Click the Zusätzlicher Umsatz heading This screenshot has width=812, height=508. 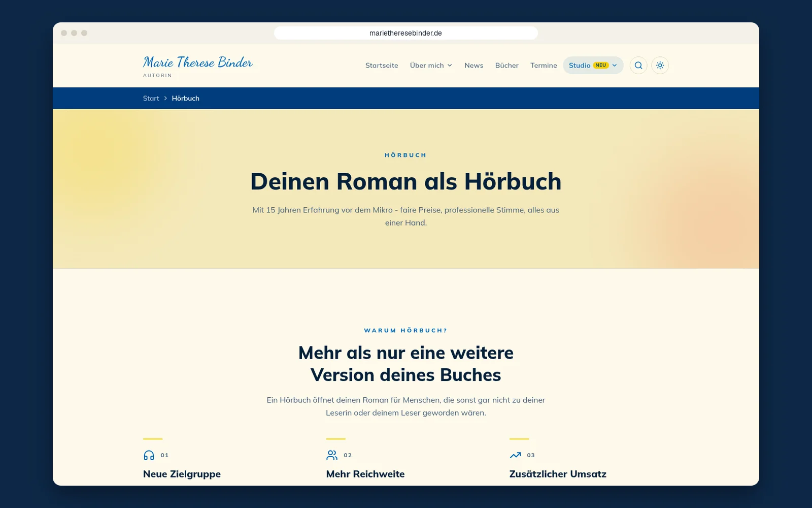tap(558, 474)
